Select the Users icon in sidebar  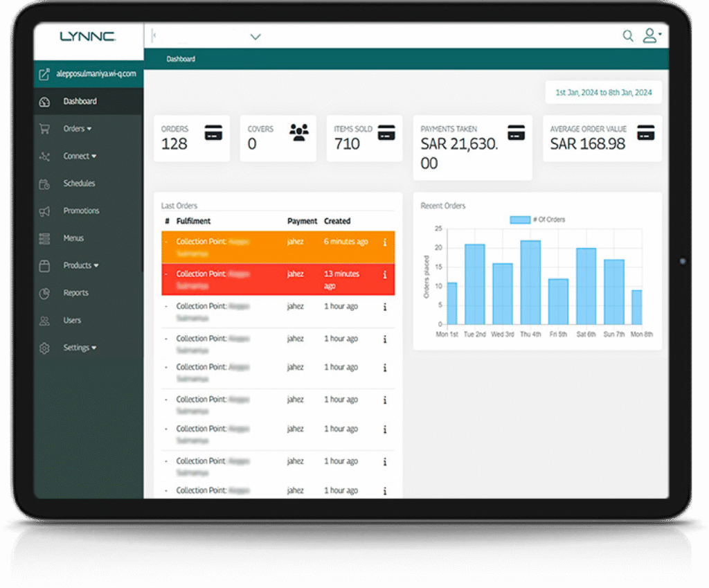(44, 320)
